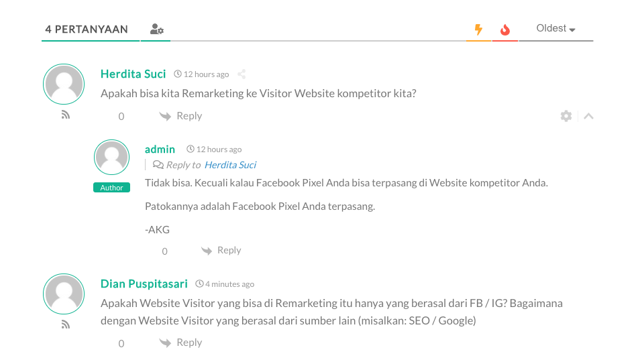Subscribe via RSS icon under Herdita Suci's avatar
The height and width of the screenshot is (362, 644).
tap(65, 115)
